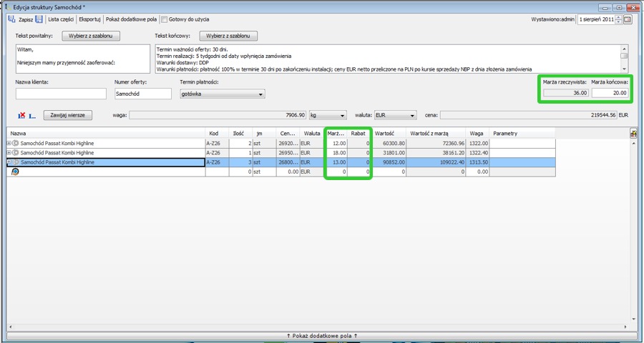Select the margin cell showing 12.00

point(336,143)
